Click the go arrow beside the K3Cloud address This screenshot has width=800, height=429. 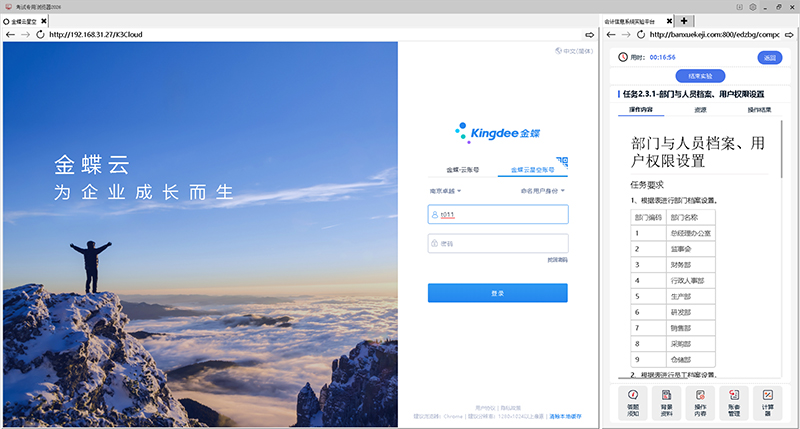[590, 35]
